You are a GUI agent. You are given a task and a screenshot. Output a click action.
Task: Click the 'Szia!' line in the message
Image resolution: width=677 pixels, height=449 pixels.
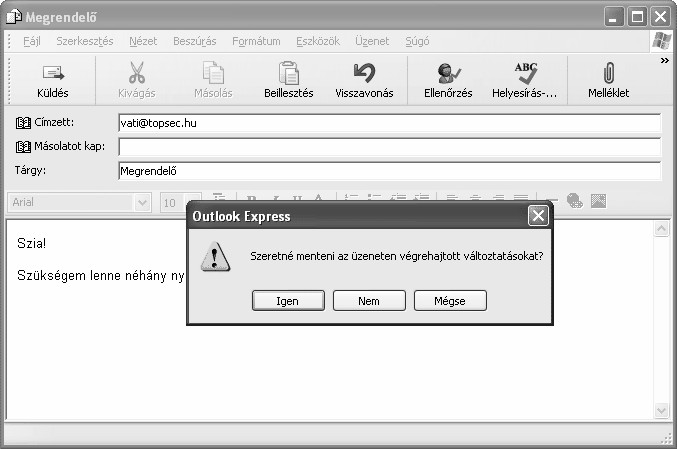click(x=32, y=243)
